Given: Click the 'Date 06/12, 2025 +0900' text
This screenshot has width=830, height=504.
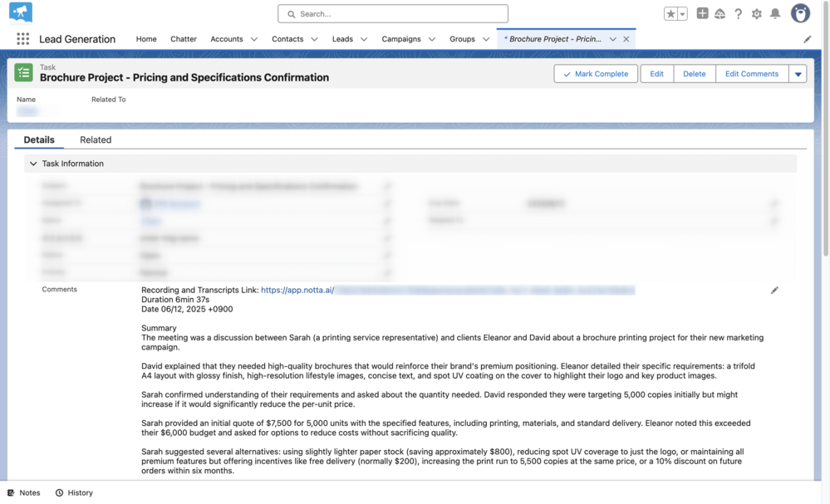Looking at the screenshot, I should pos(187,309).
